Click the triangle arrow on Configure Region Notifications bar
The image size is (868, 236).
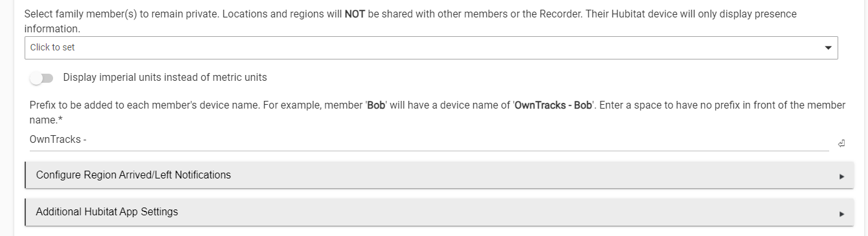coord(841,176)
